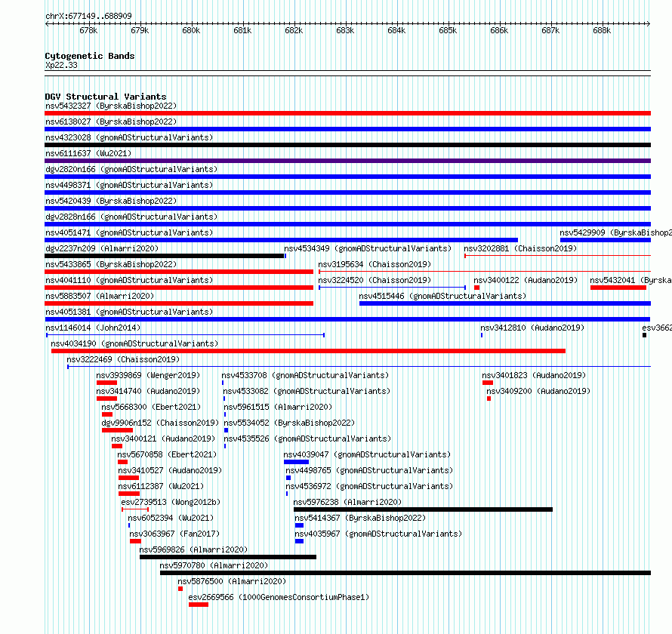Select nsv5970780 (Almarri2020) label
672x634 pixels.
point(214,565)
